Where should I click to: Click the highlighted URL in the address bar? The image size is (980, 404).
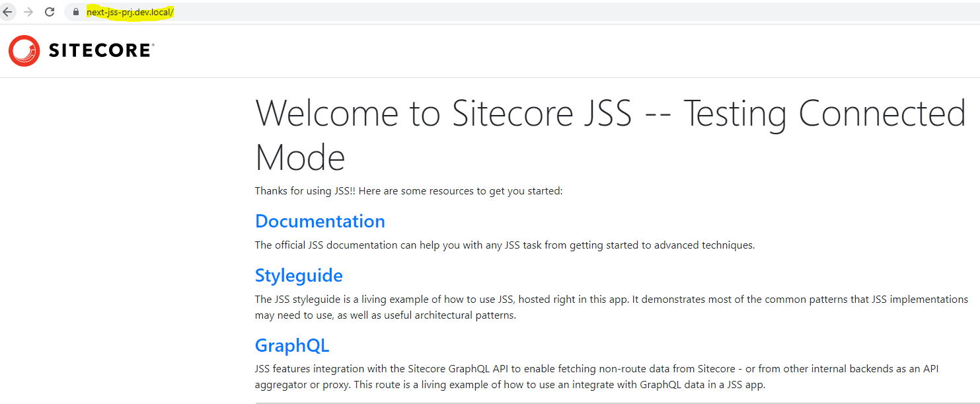[x=129, y=11]
